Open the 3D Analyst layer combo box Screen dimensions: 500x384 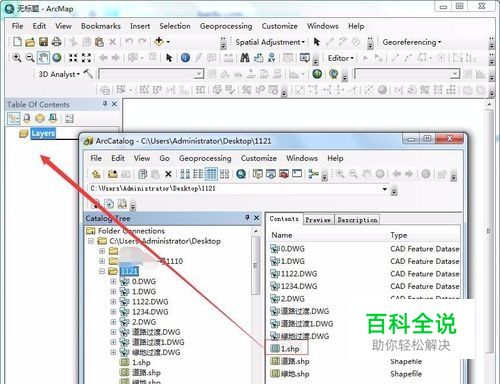tap(151, 74)
